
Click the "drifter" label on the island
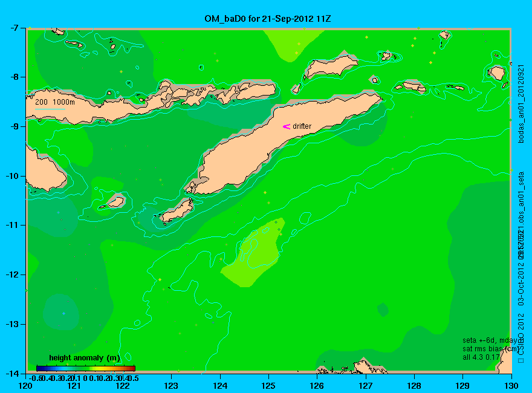coord(302,126)
